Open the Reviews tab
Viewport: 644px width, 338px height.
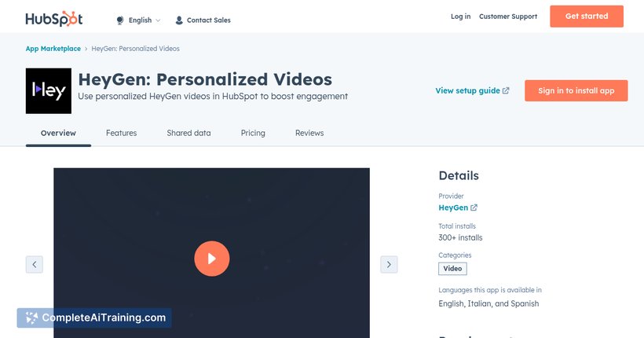click(x=309, y=133)
